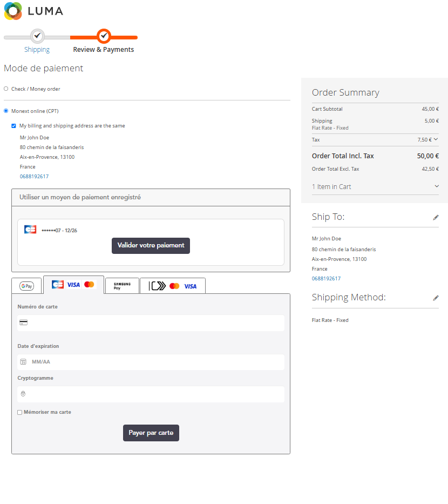
Task: Enable the Mémoriser ma carte checkbox
Action: (20, 412)
